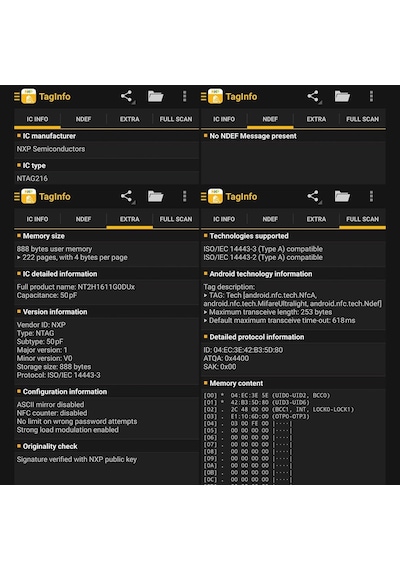Open the folder icon in the Memory size screen

pos(155,196)
